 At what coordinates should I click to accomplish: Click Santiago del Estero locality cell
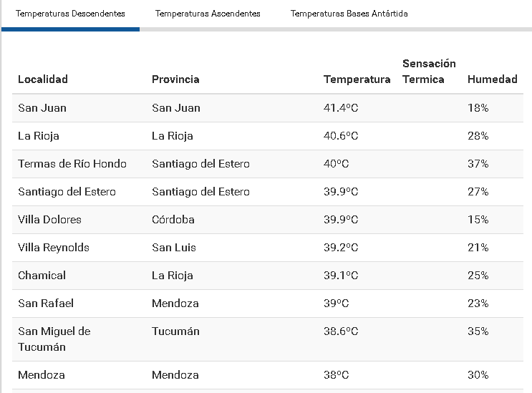pos(67,192)
